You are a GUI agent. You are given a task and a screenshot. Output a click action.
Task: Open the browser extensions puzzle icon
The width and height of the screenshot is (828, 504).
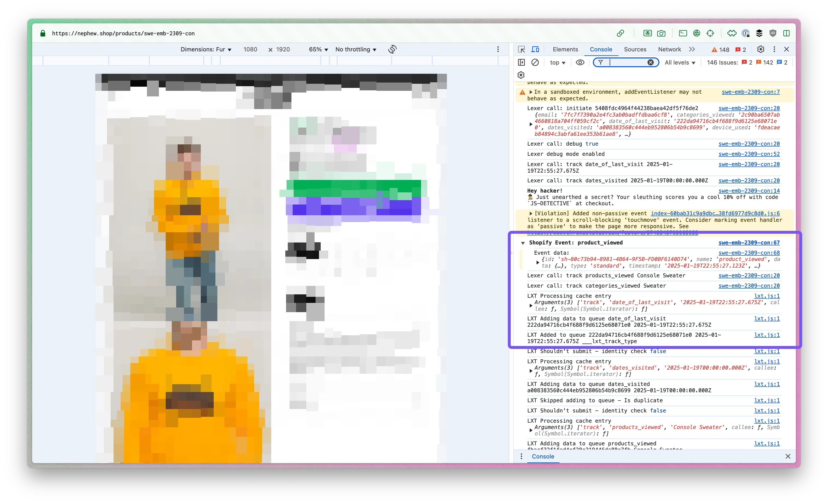click(732, 33)
